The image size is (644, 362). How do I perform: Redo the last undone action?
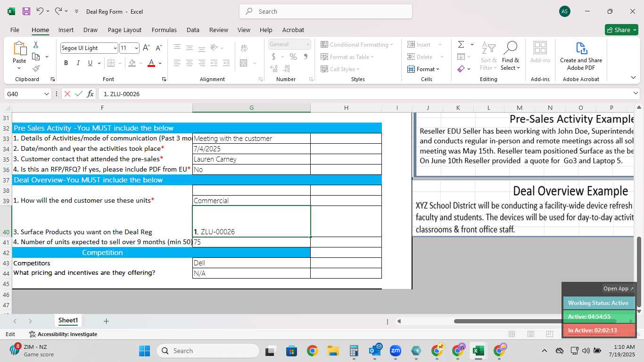click(x=58, y=11)
